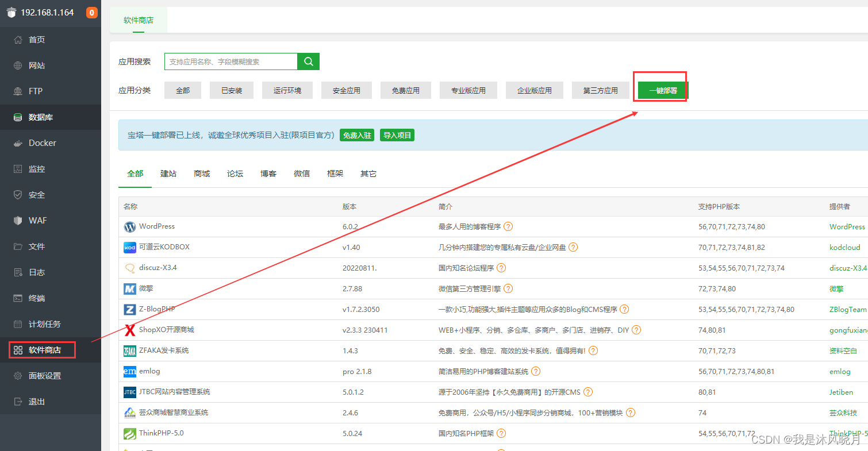Click the ZFAKA logo icon
This screenshot has width=868, height=451.
(130, 351)
